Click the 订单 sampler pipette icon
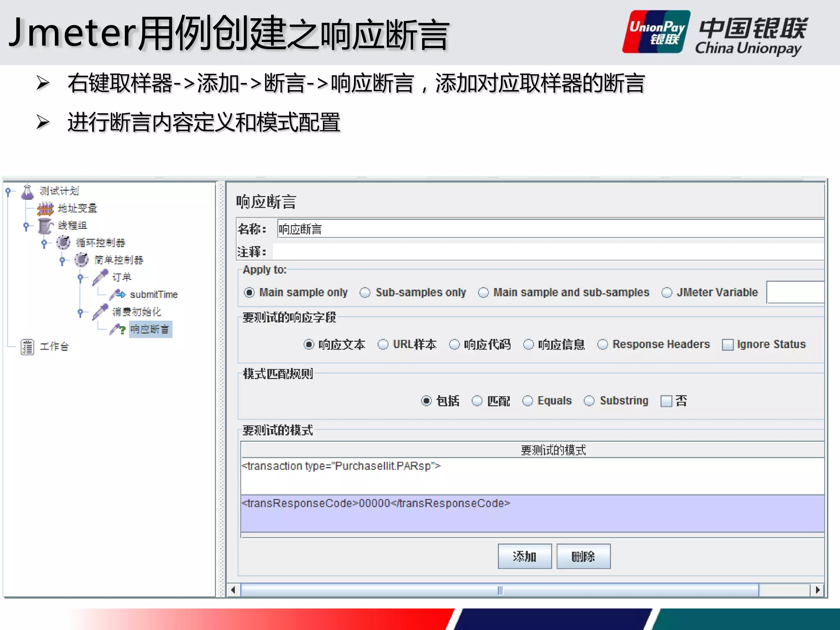Screen dimensions: 840x630 (x=100, y=277)
